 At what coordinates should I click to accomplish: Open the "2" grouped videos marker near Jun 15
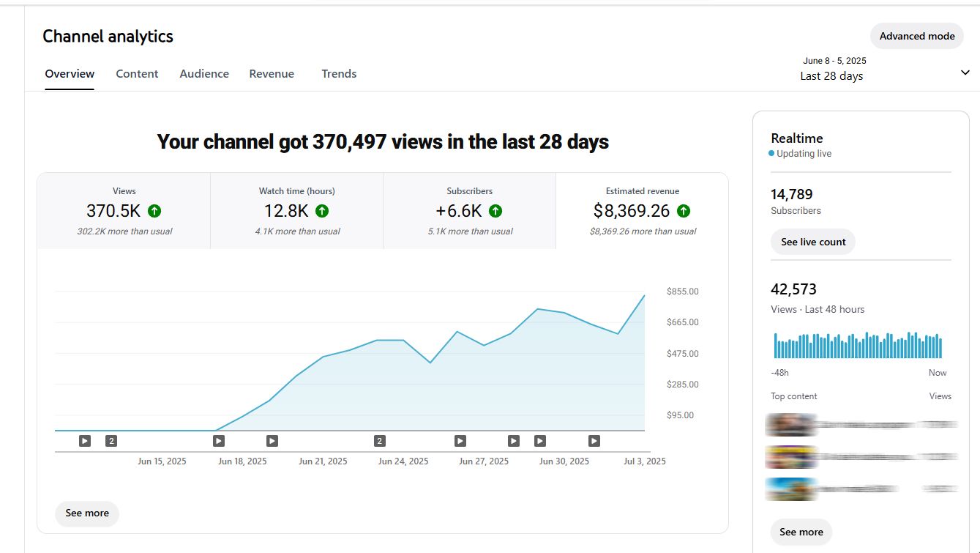(x=111, y=440)
